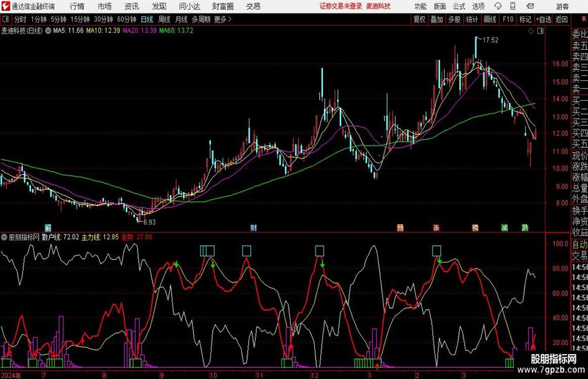Select the 1分钟 period
Screen dimensions: 588x379
click(38, 19)
